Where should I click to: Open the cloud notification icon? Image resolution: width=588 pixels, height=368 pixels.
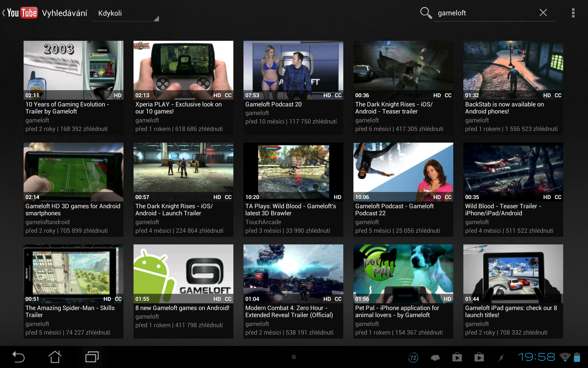(x=435, y=358)
